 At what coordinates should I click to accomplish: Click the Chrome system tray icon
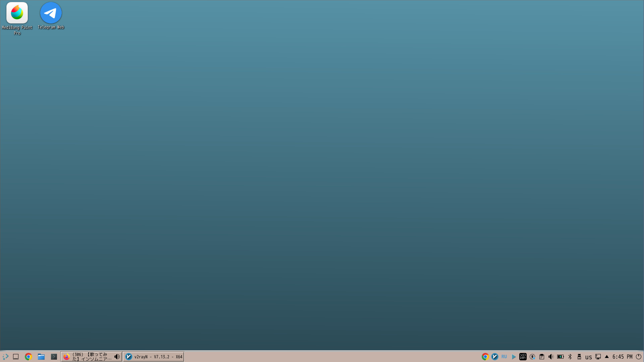[x=485, y=357]
